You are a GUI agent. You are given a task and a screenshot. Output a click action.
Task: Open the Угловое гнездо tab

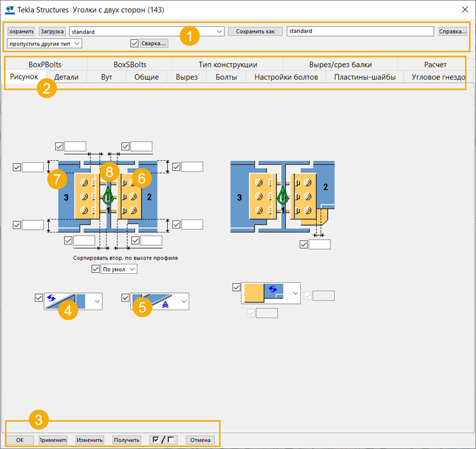(438, 77)
